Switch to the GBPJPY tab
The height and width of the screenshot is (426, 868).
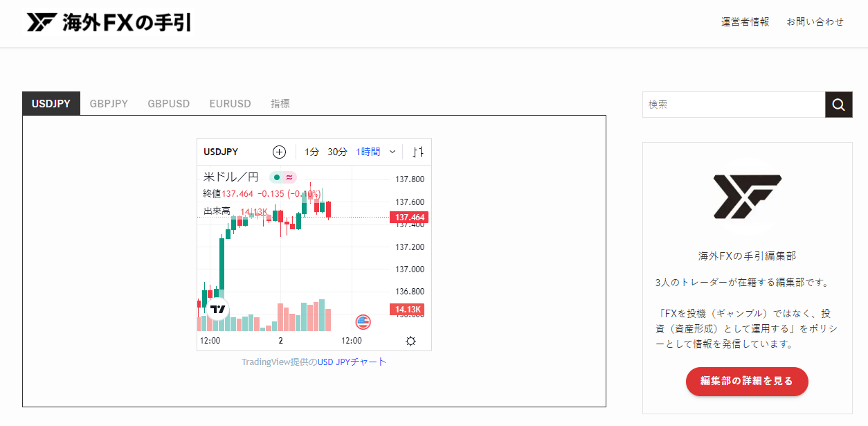coord(109,104)
